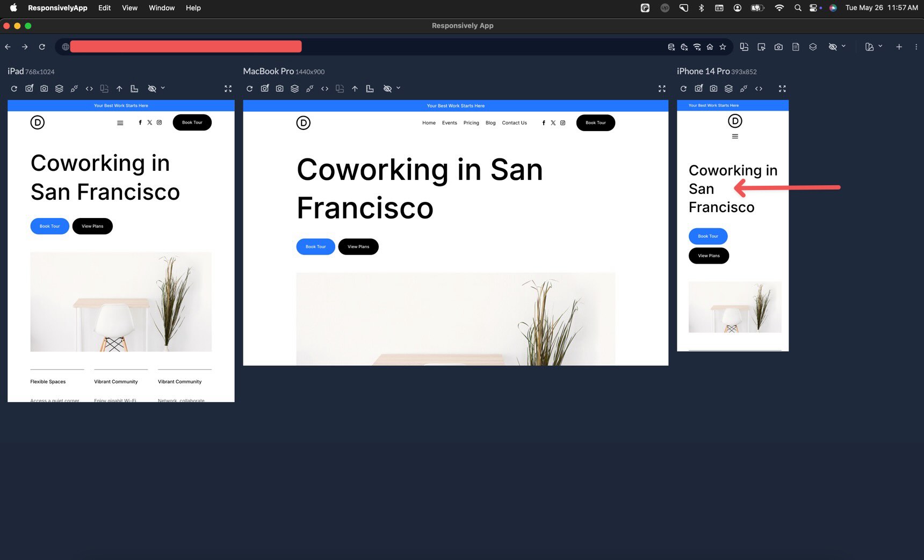Open DevTools for iPad preview

(89, 89)
